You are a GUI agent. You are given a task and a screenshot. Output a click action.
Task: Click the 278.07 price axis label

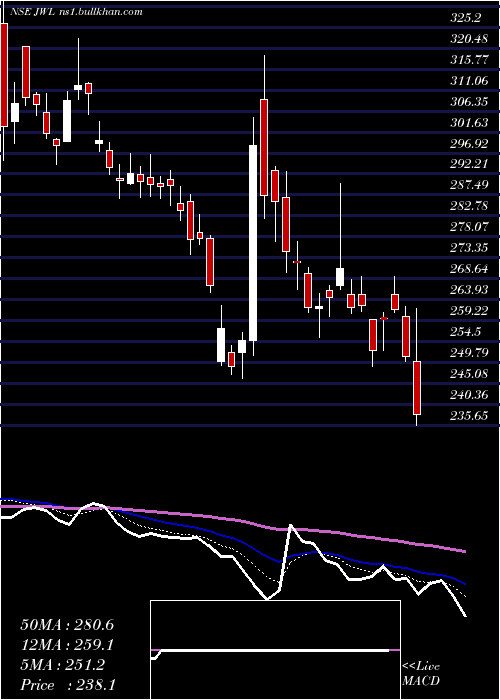point(469,227)
